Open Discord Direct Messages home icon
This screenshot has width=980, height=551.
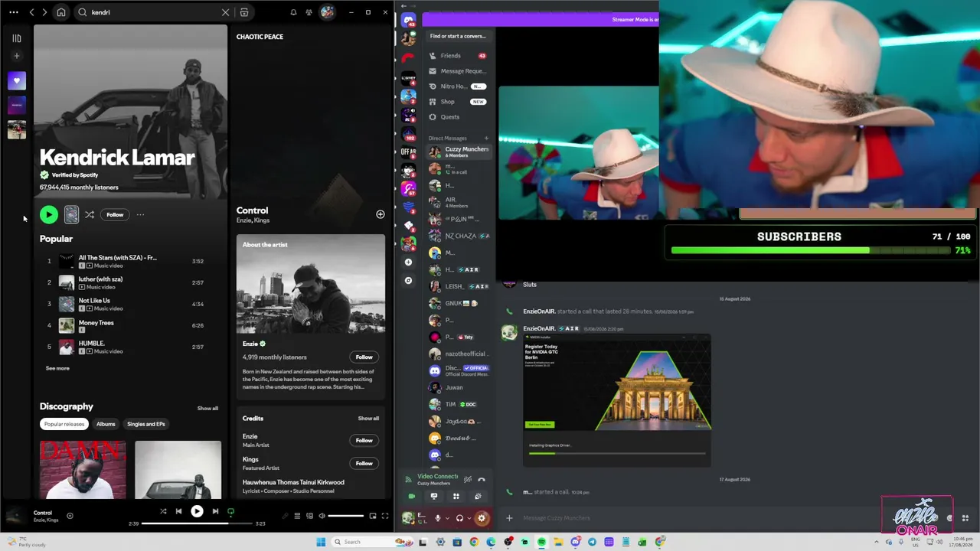408,21
